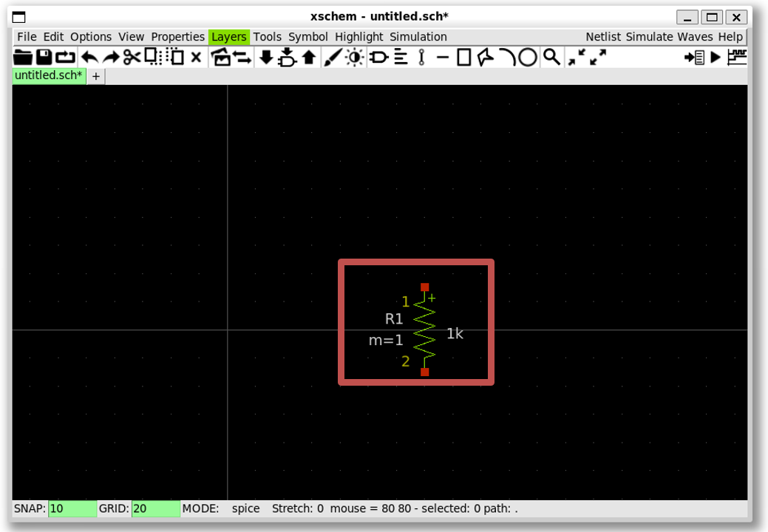Click the SNAP value input field

tap(72, 508)
